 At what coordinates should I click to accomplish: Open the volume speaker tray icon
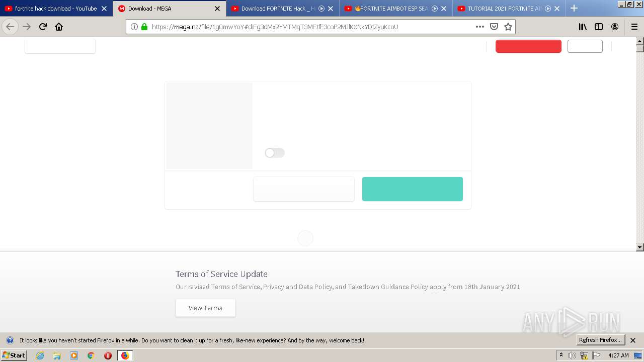572,355
